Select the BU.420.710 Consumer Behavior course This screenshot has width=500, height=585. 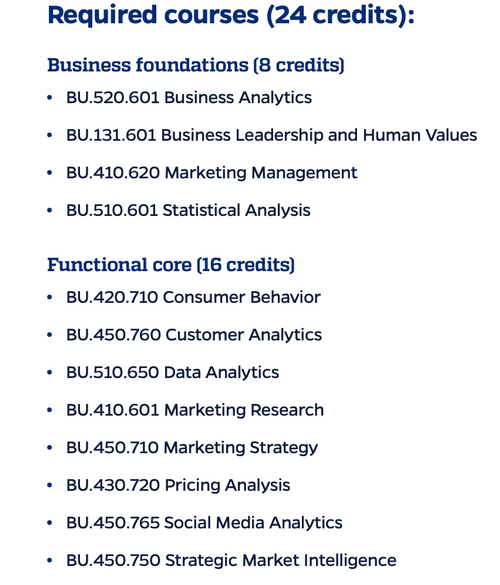[x=193, y=297]
